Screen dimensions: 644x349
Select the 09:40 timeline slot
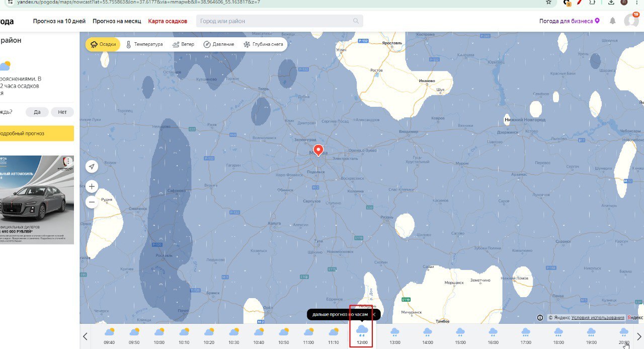[x=109, y=336]
